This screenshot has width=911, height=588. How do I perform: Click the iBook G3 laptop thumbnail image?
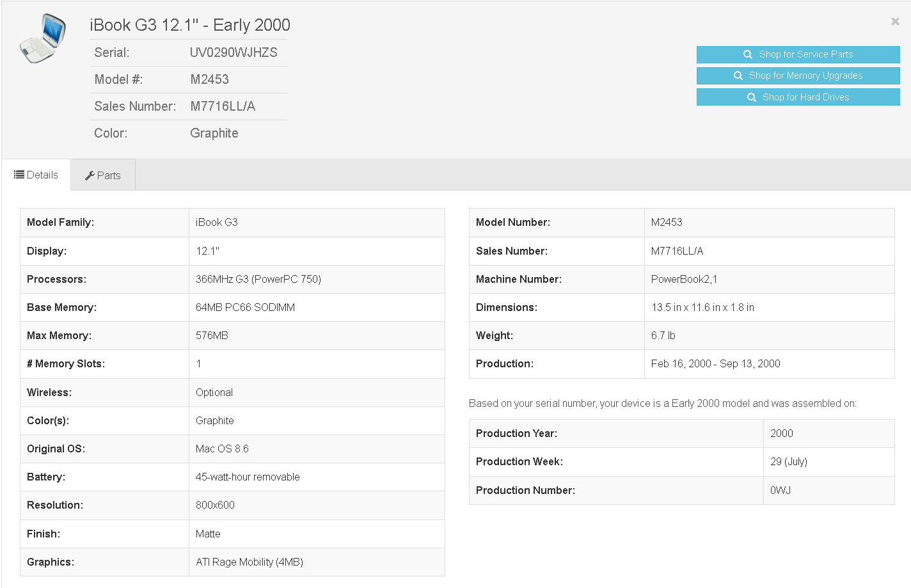pos(43,38)
